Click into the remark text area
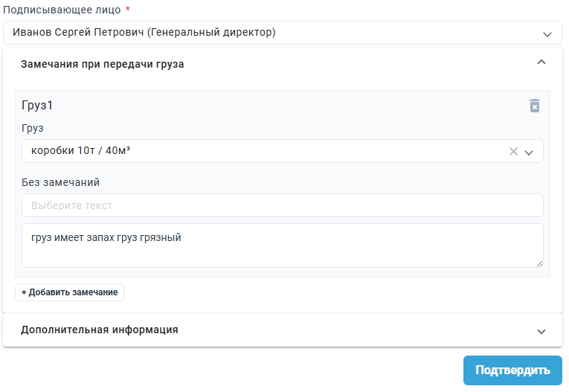Screen dimensions: 569x392 click(283, 245)
